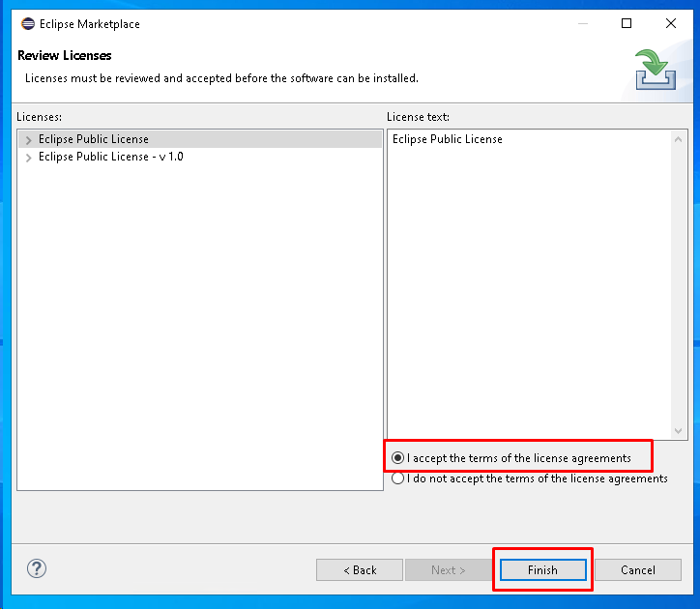Select 'Eclipse Public License - v 1.0' row
Screen dimensions: 700x609
click(x=200, y=157)
